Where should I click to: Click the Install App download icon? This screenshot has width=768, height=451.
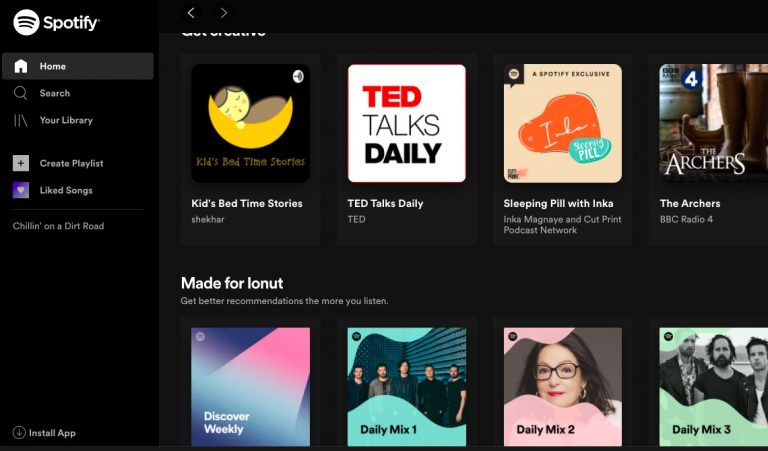click(19, 432)
